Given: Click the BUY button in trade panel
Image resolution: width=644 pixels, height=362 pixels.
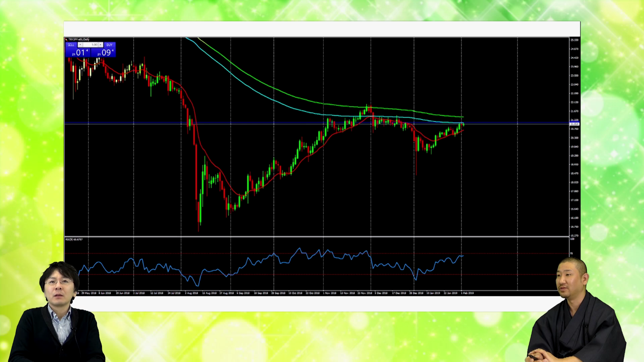Looking at the screenshot, I should click(x=109, y=45).
